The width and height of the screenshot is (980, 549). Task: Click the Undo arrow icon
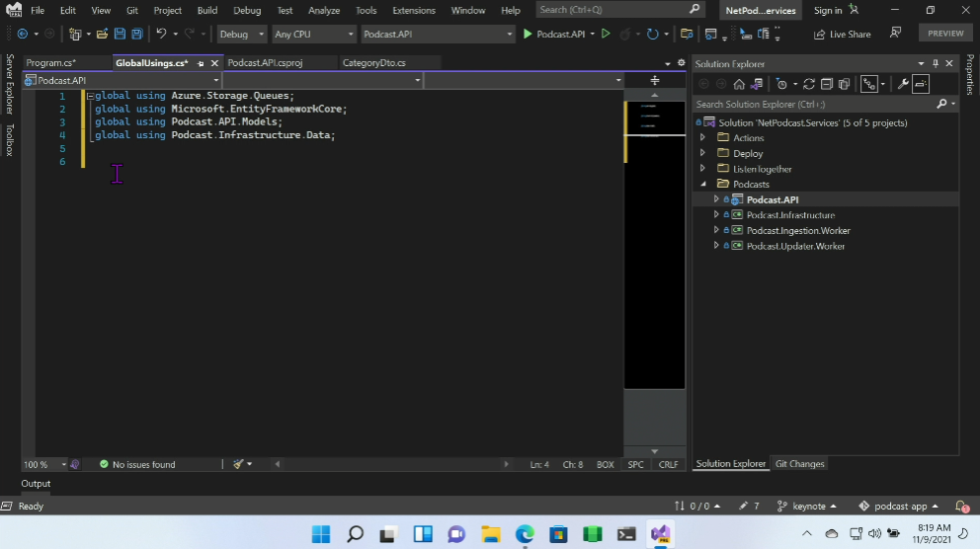coord(161,34)
